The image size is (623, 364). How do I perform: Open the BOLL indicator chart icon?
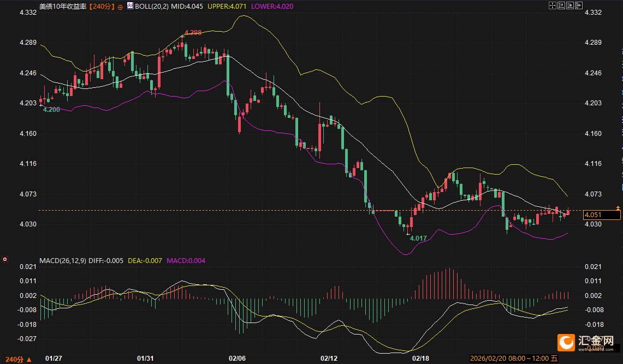129,5
